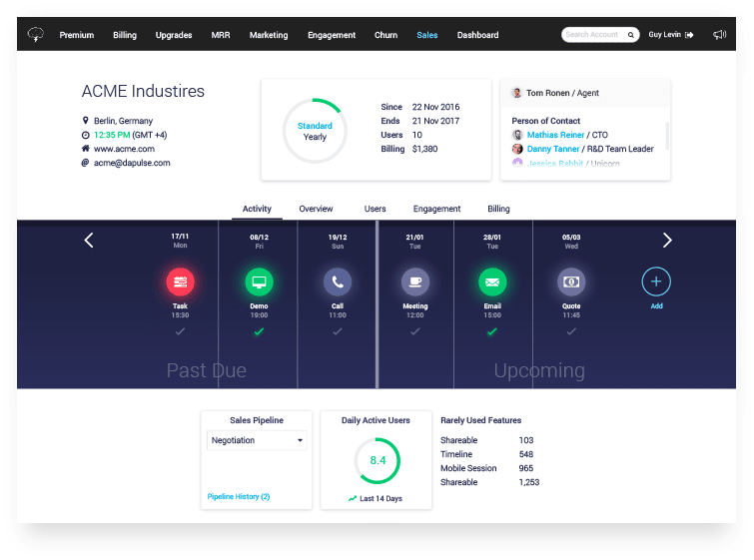Click the 8.4 Daily Active Users ring
The height and width of the screenshot is (560, 754).
(x=377, y=460)
